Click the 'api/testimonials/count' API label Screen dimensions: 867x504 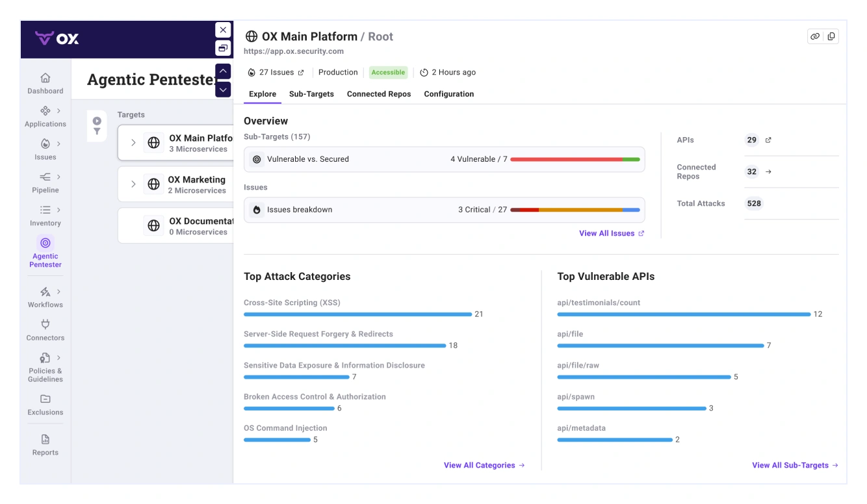[599, 303]
